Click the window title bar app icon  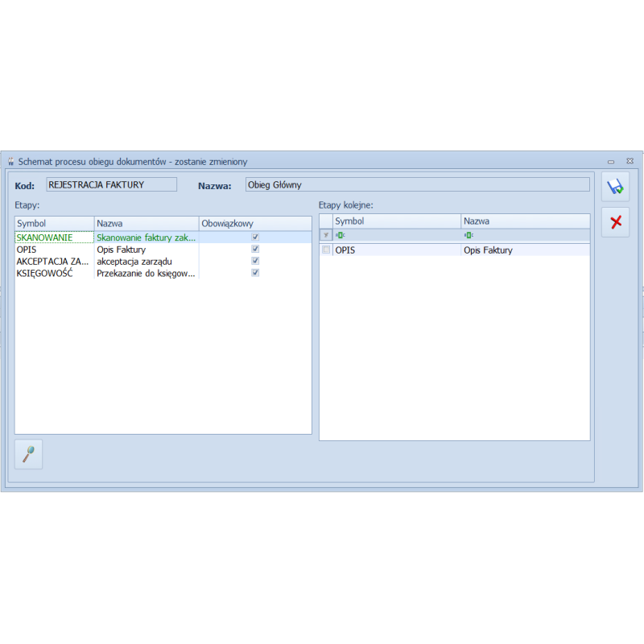coord(10,162)
